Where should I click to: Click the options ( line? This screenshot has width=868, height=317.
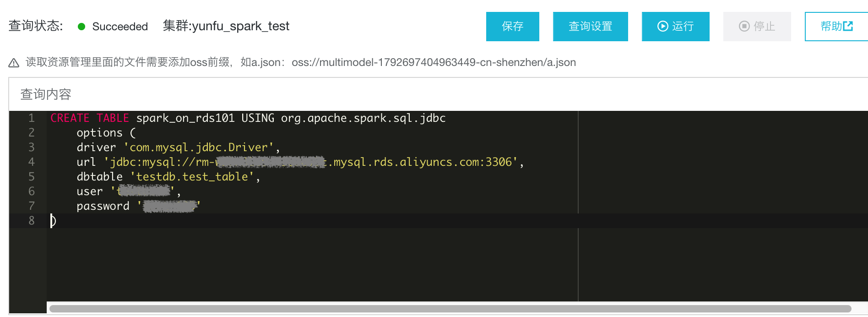coord(106,133)
